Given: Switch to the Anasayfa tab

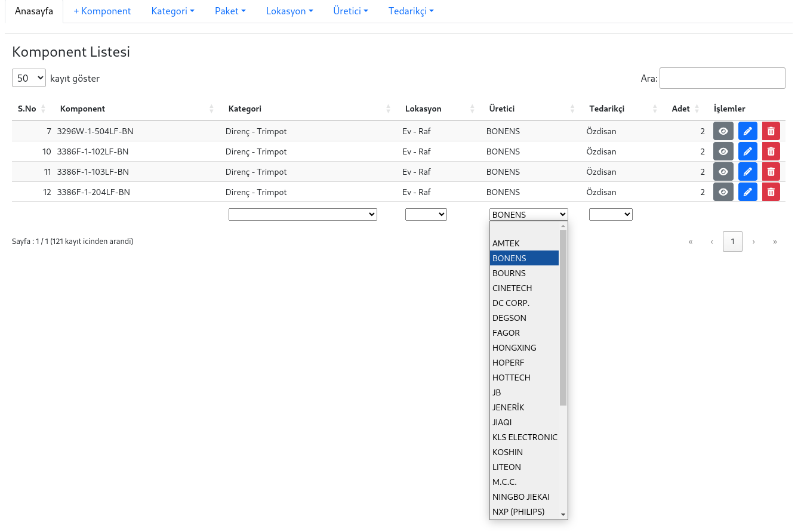Looking at the screenshot, I should pos(34,11).
